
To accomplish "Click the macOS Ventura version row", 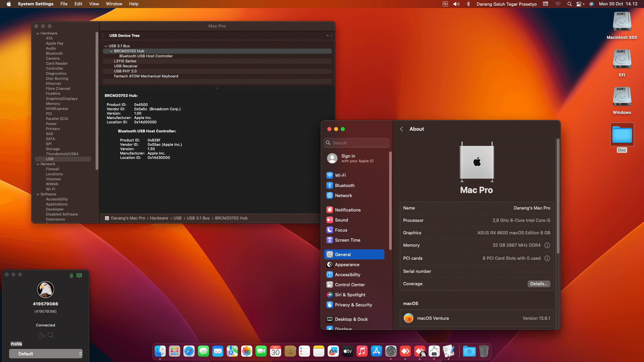I will [x=477, y=318].
